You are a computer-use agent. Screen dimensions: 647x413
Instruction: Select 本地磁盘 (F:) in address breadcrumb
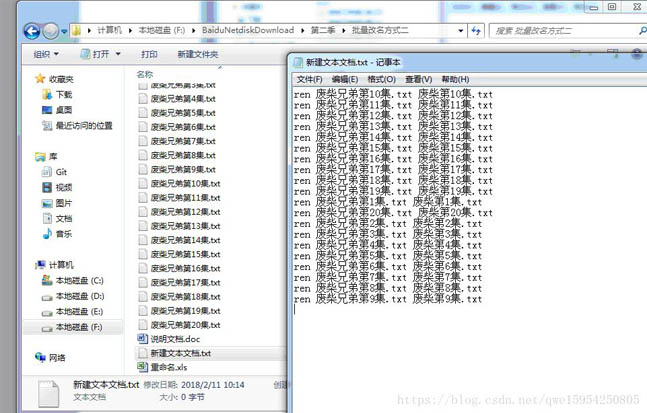pyautogui.click(x=161, y=30)
